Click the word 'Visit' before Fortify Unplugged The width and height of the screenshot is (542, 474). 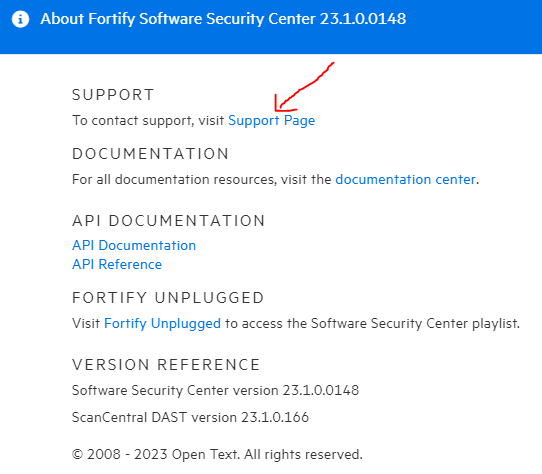pos(86,324)
